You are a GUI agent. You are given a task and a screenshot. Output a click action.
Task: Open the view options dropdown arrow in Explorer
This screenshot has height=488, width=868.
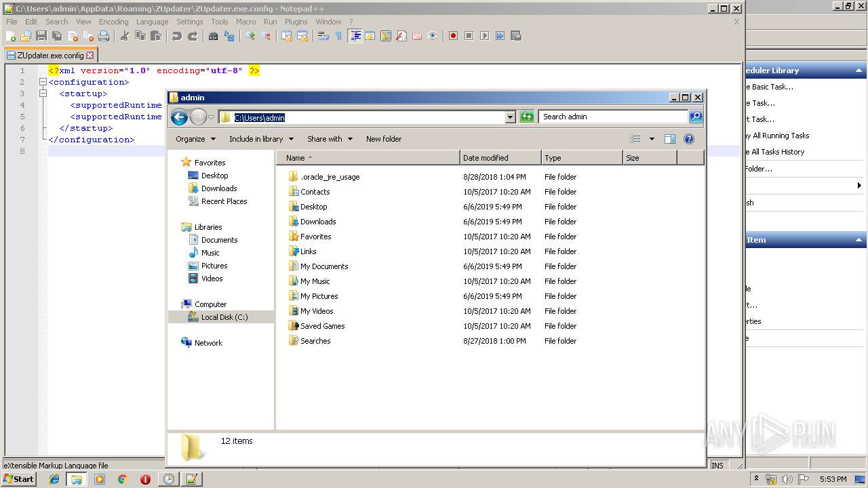(652, 139)
